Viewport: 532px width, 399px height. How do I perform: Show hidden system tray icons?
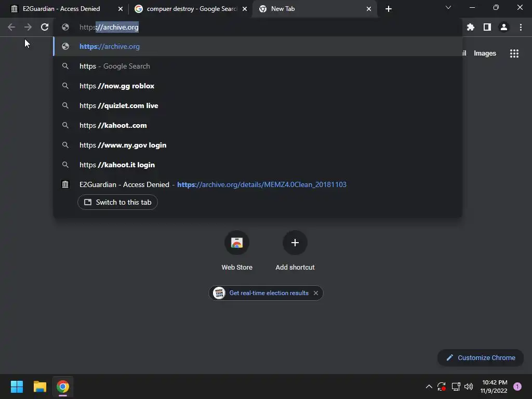pyautogui.click(x=429, y=387)
